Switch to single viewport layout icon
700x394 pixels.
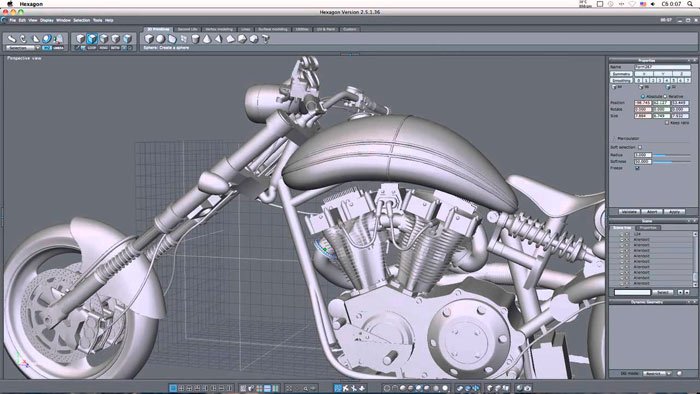coord(173,388)
